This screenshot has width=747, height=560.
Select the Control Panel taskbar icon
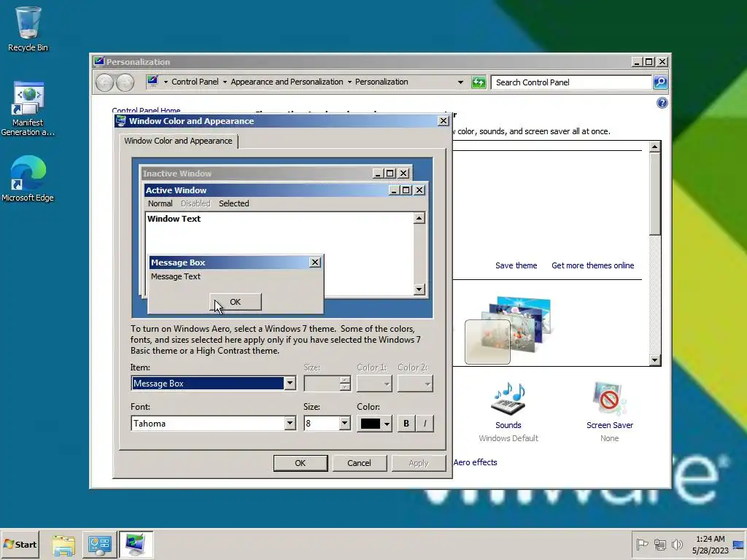(99, 545)
